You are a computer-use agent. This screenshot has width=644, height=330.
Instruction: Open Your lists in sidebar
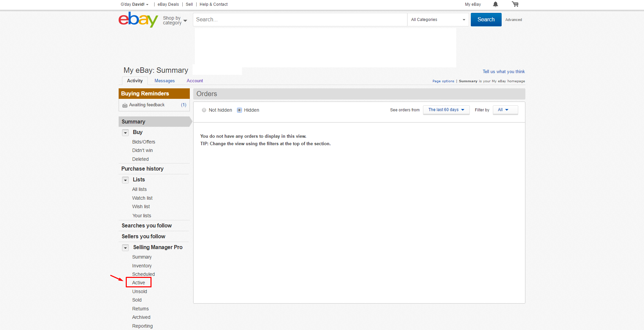coord(142,216)
